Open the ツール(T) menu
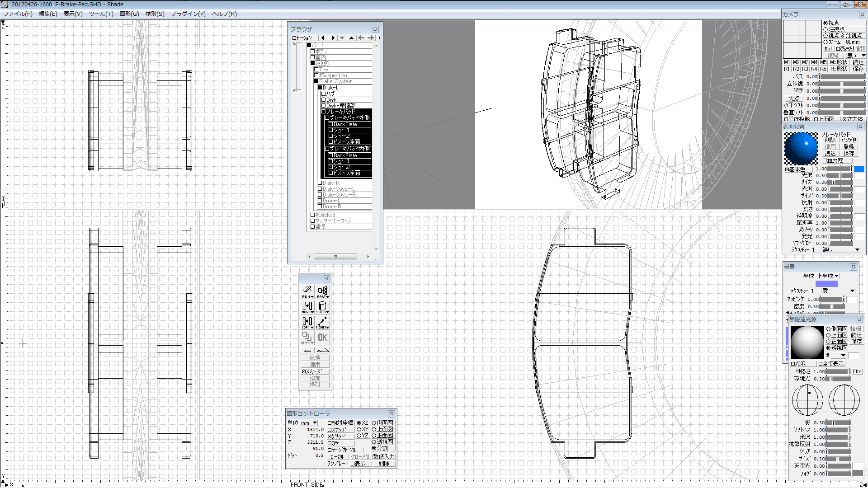The image size is (868, 488). click(x=101, y=14)
